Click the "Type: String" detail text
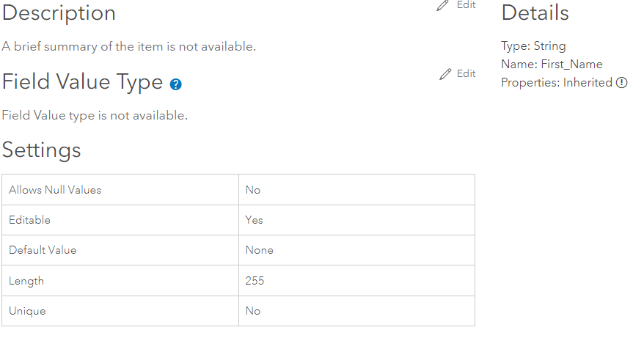644x352 pixels. tap(533, 46)
